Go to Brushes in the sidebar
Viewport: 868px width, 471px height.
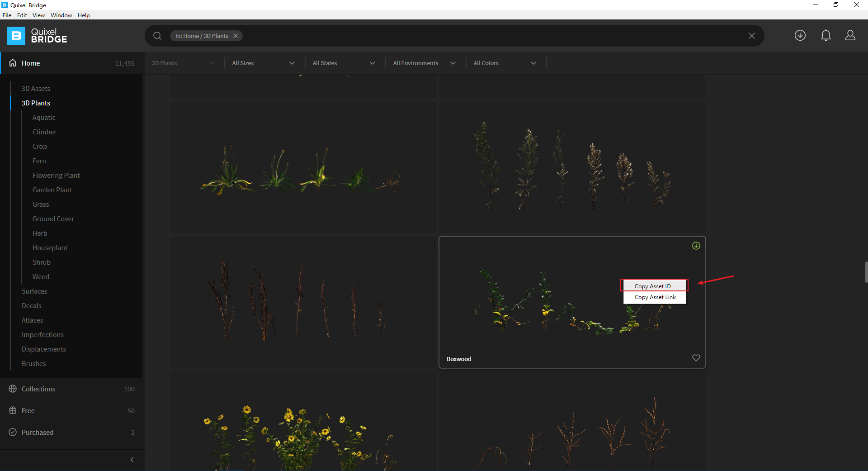click(34, 363)
